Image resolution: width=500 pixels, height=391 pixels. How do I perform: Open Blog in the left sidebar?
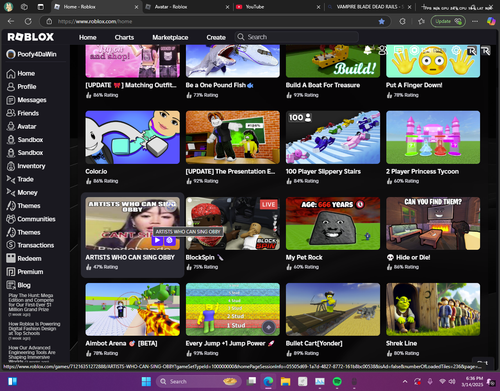[x=18, y=285]
